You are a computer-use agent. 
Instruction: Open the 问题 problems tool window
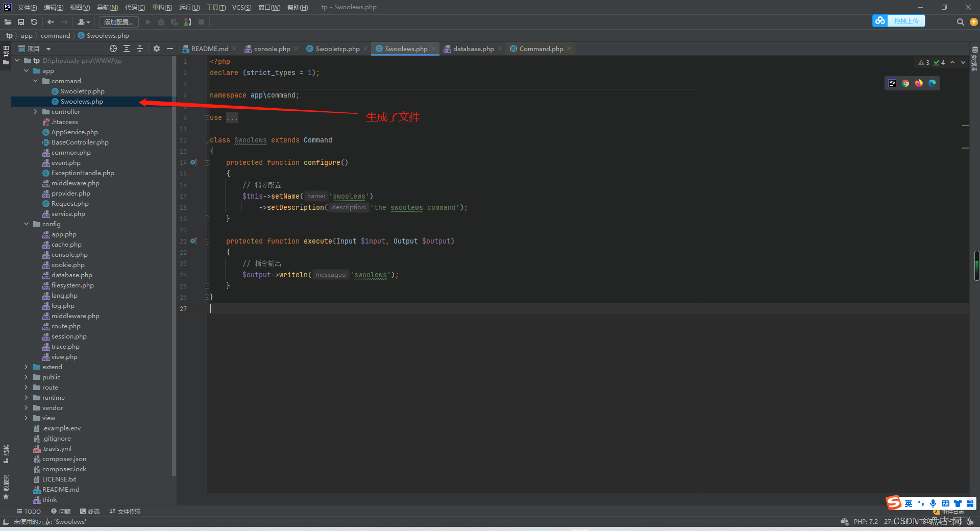click(61, 511)
